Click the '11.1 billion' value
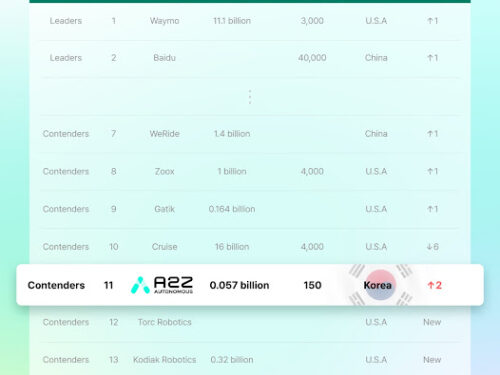500x375 pixels. pos(232,21)
